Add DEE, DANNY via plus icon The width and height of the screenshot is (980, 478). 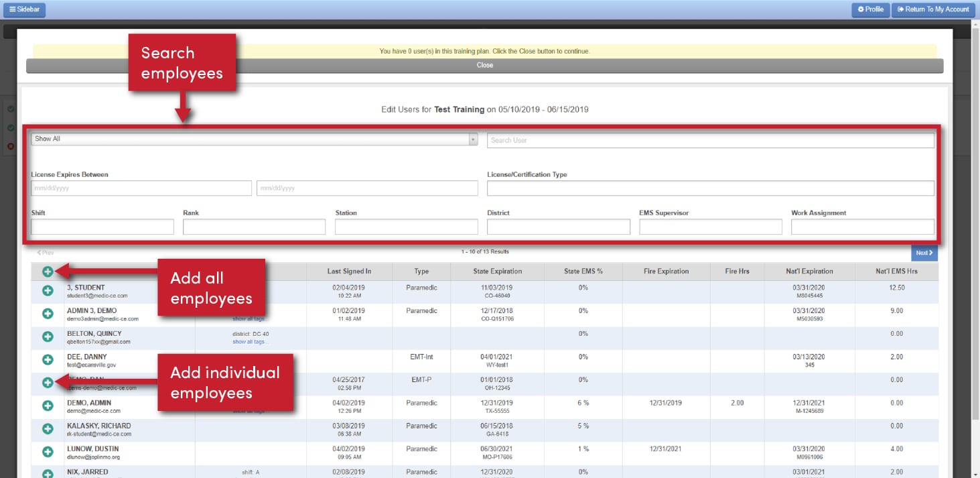(x=48, y=360)
